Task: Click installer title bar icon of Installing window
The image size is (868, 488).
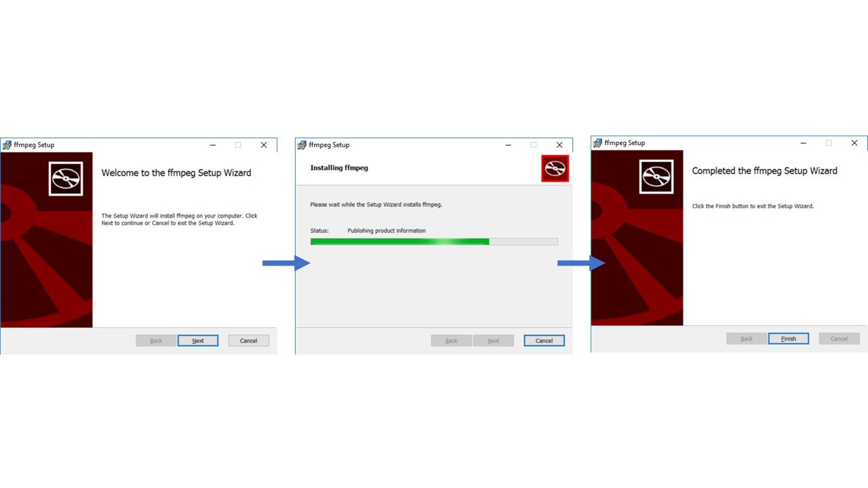Action: 302,145
